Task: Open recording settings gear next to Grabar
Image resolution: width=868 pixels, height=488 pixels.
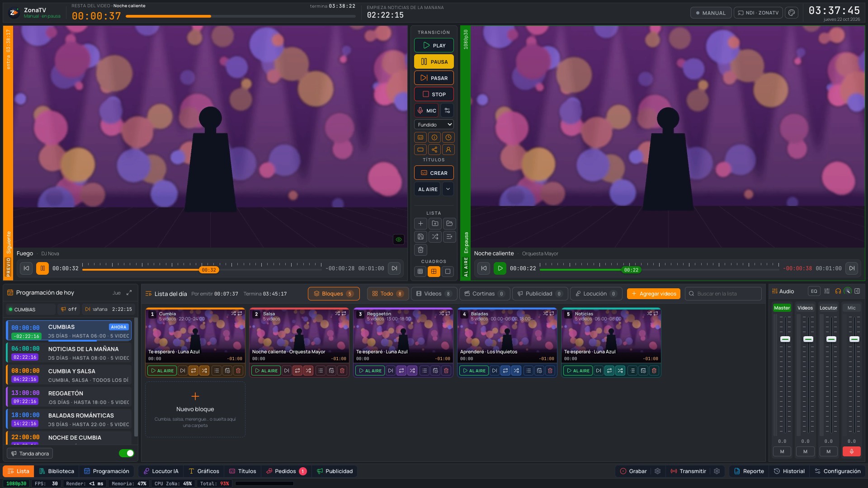Action: (x=658, y=471)
